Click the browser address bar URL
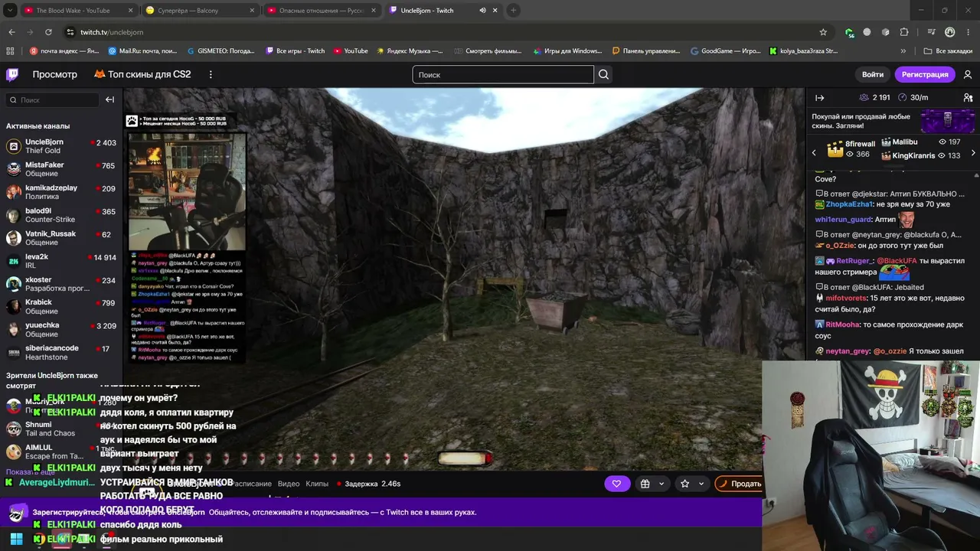The image size is (980, 551). 112,32
